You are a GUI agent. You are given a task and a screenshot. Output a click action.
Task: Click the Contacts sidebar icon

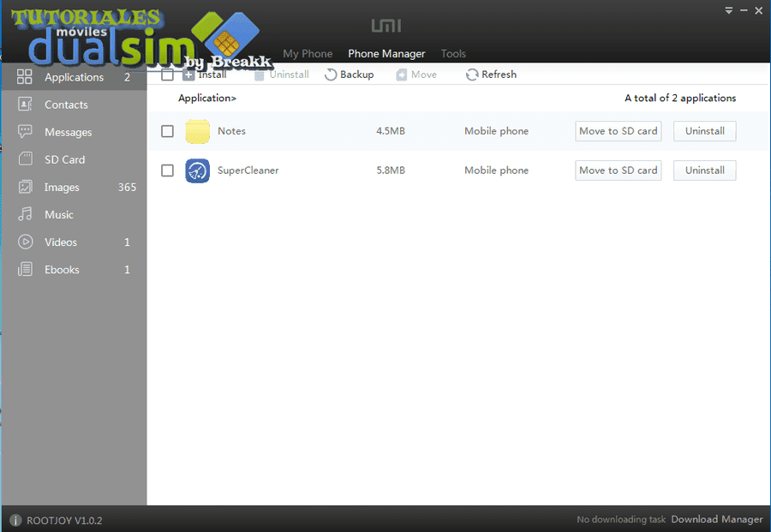pos(25,105)
